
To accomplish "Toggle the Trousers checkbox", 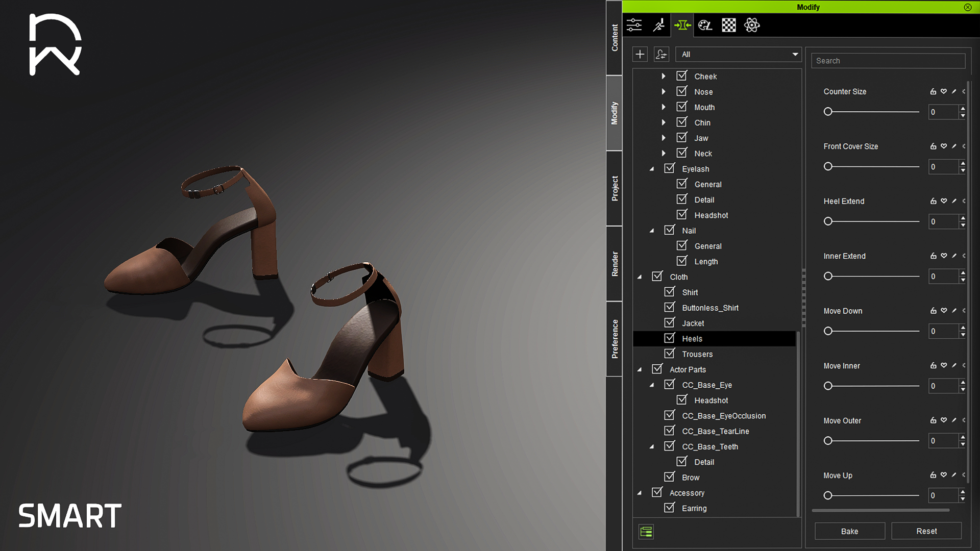I will coord(670,353).
